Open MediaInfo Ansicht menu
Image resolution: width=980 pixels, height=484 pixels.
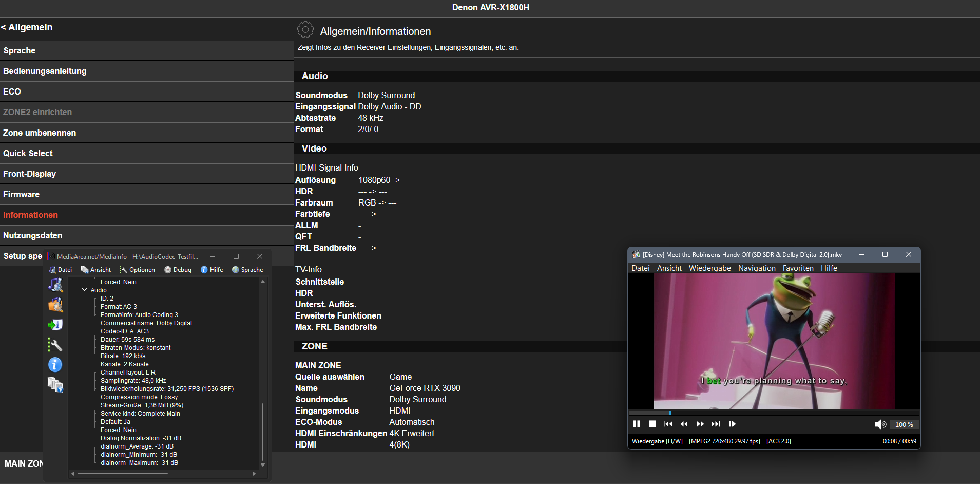(x=96, y=270)
